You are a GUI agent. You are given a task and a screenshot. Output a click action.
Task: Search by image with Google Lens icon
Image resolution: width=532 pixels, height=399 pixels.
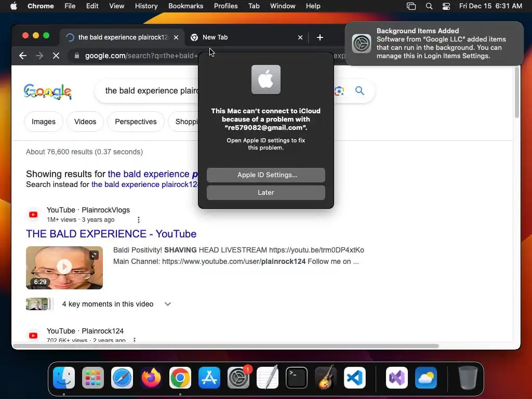(339, 90)
